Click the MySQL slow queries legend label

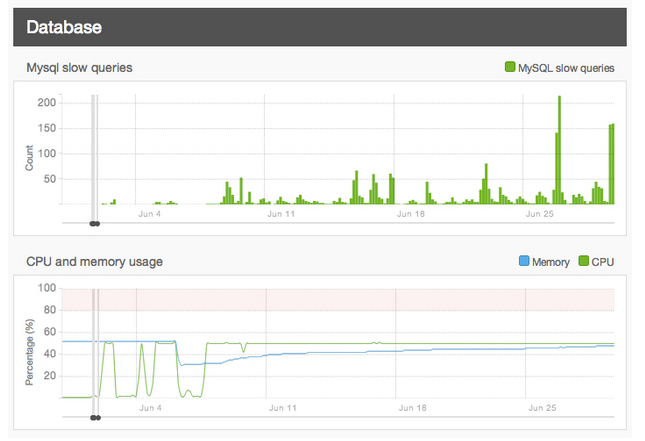(566, 68)
